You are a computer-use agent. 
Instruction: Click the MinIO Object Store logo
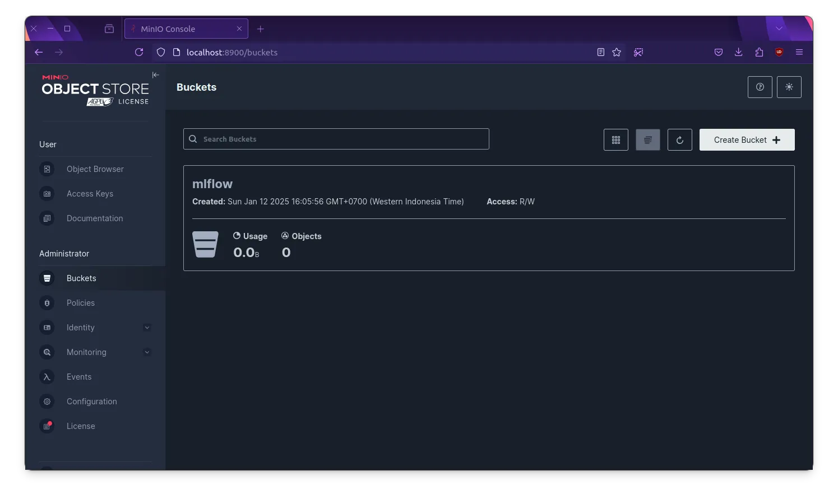pos(95,89)
